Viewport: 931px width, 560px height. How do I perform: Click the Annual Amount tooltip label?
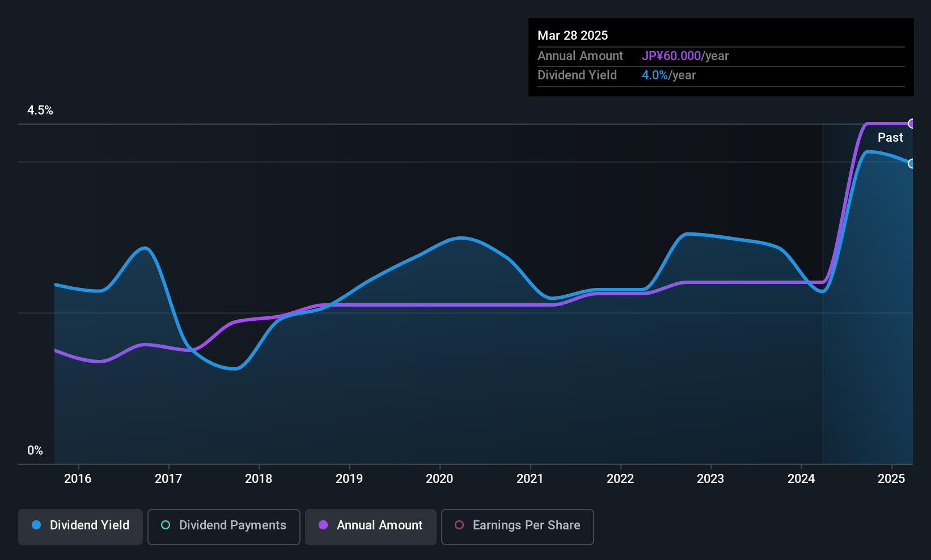580,56
